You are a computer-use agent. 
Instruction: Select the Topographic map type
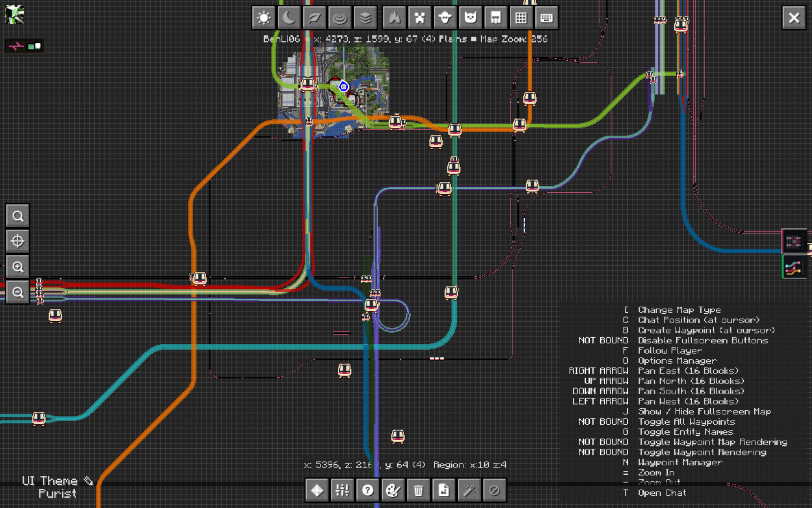tap(340, 18)
